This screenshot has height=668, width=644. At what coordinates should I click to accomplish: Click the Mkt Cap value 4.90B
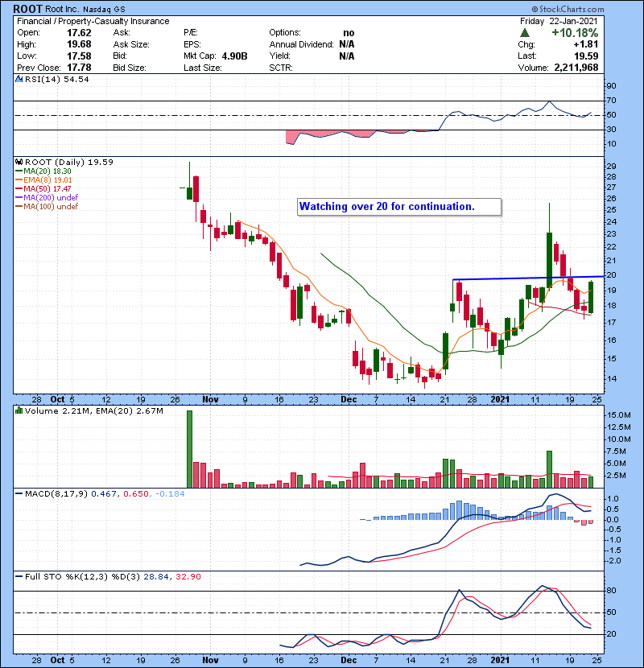234,56
